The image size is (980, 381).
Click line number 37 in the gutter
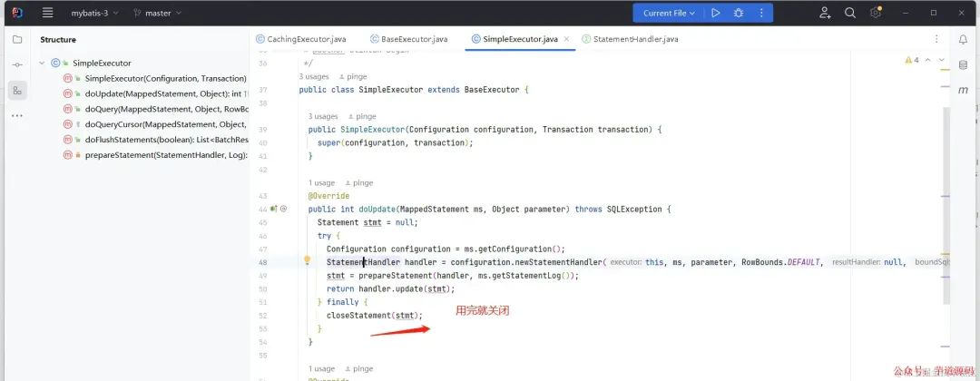[x=262, y=89]
